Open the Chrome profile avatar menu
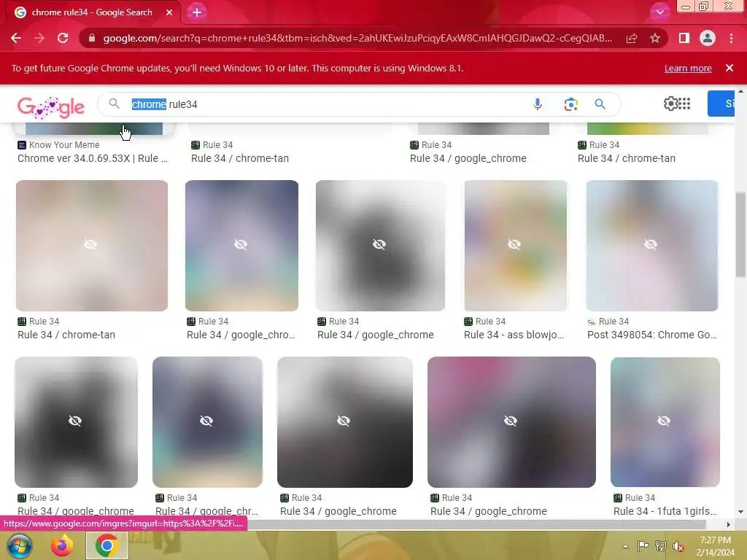 click(x=708, y=38)
